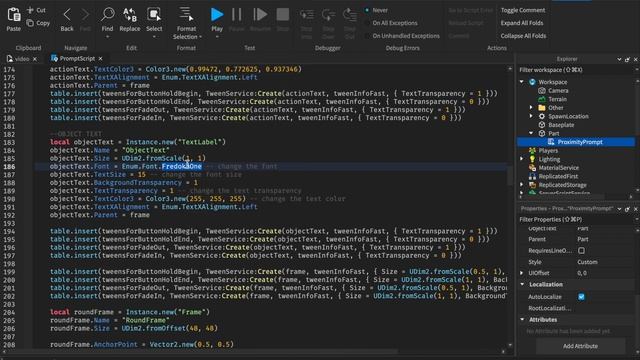Select Terrain in Explorer
Image resolution: width=640 pixels, height=360 pixels.
click(x=557, y=99)
